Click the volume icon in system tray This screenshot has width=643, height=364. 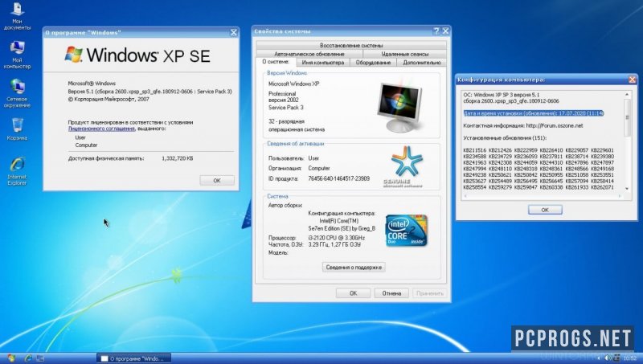pos(608,358)
